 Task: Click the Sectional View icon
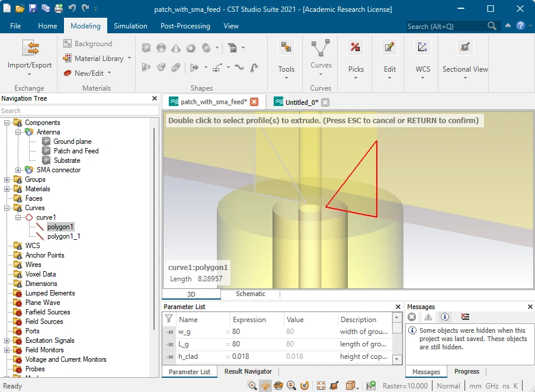pyautogui.click(x=464, y=47)
